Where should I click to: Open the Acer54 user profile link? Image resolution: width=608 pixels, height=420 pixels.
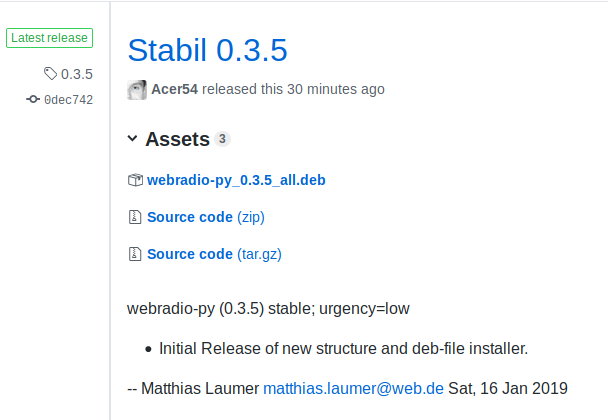[x=174, y=89]
